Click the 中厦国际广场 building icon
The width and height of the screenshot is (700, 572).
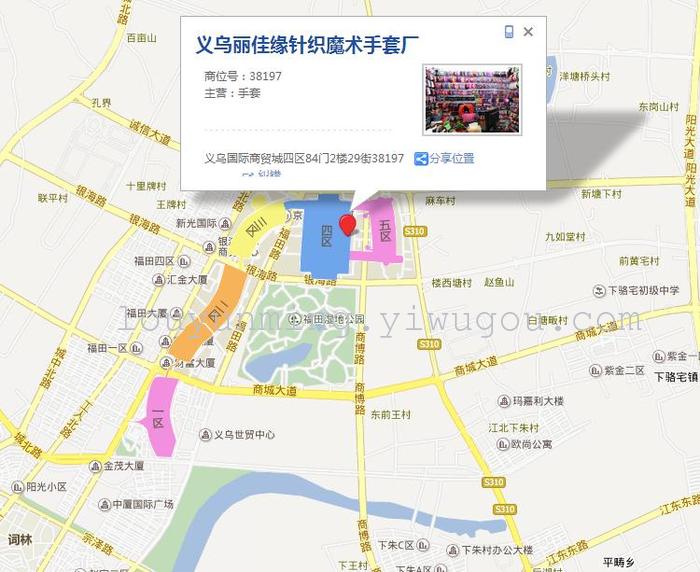[x=104, y=505]
